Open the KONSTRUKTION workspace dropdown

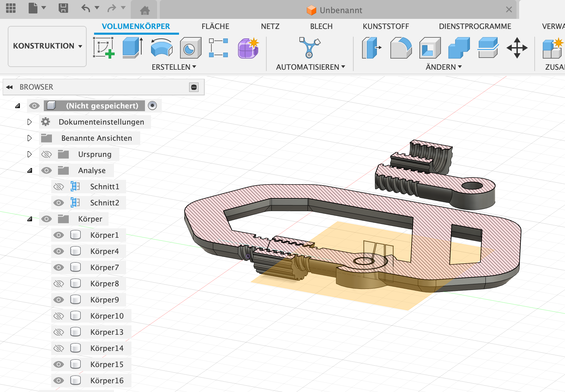point(47,46)
